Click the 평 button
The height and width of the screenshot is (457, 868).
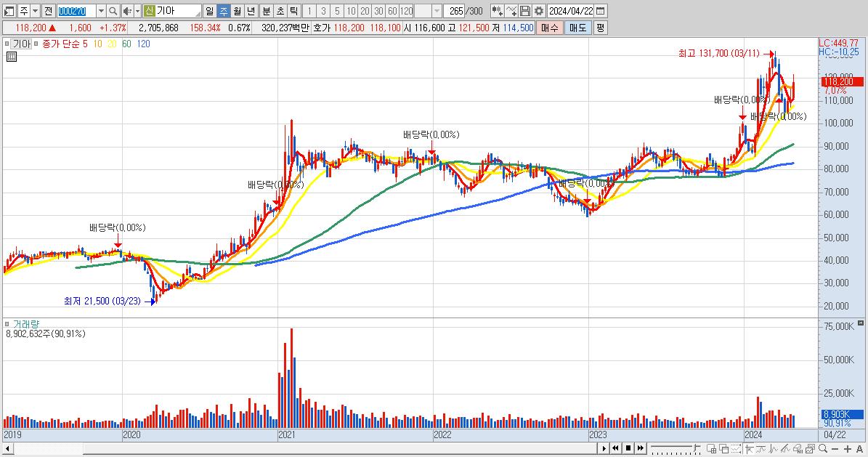601,28
